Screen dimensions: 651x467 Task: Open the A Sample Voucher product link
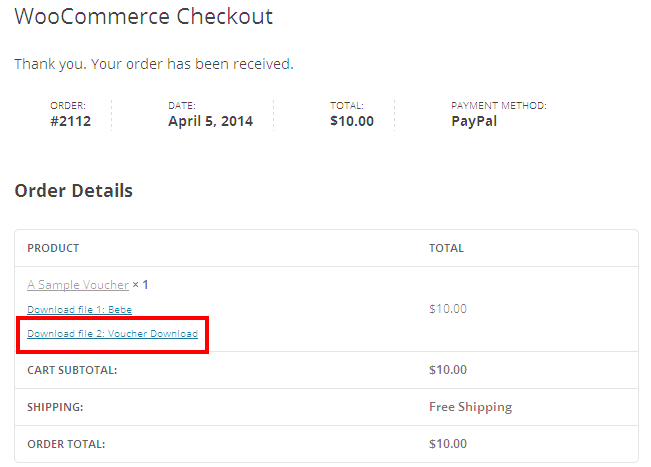[x=78, y=285]
